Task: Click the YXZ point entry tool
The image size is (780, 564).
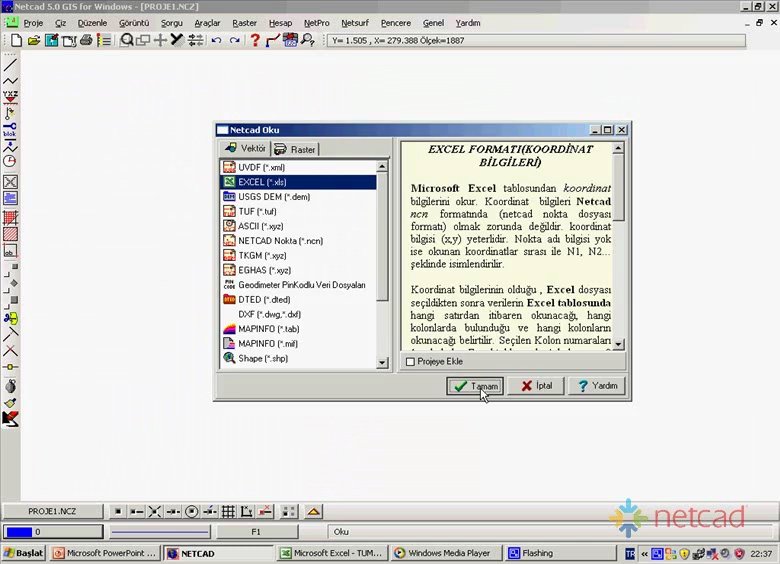Action: click(x=10, y=96)
